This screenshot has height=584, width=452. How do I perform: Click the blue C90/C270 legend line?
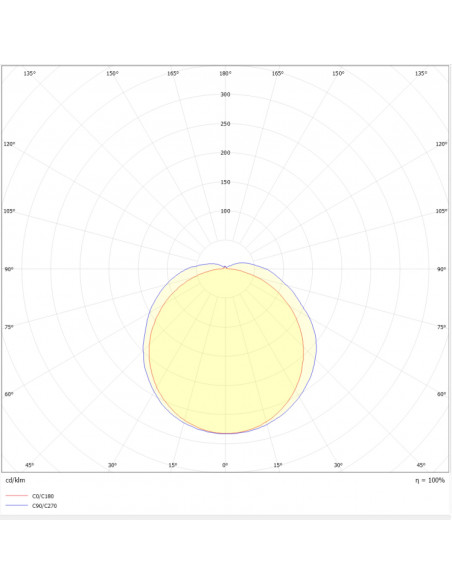(x=17, y=505)
